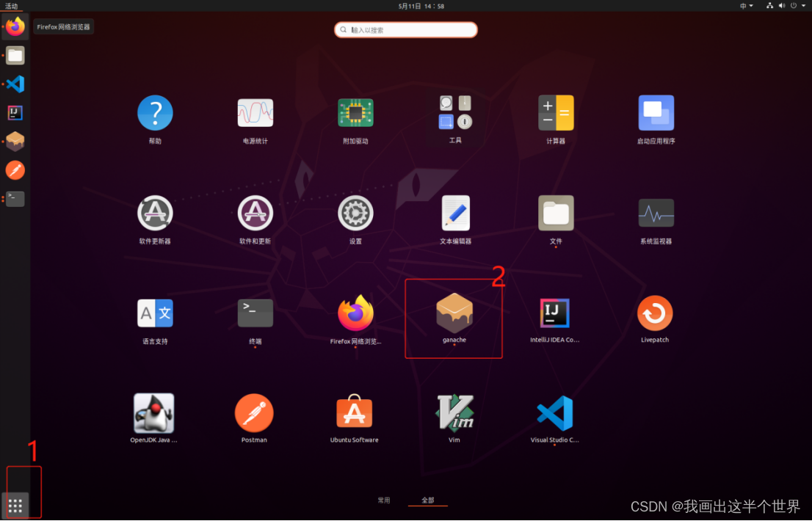Click Firefox icon in the dock
This screenshot has width=812, height=521.
(x=15, y=26)
